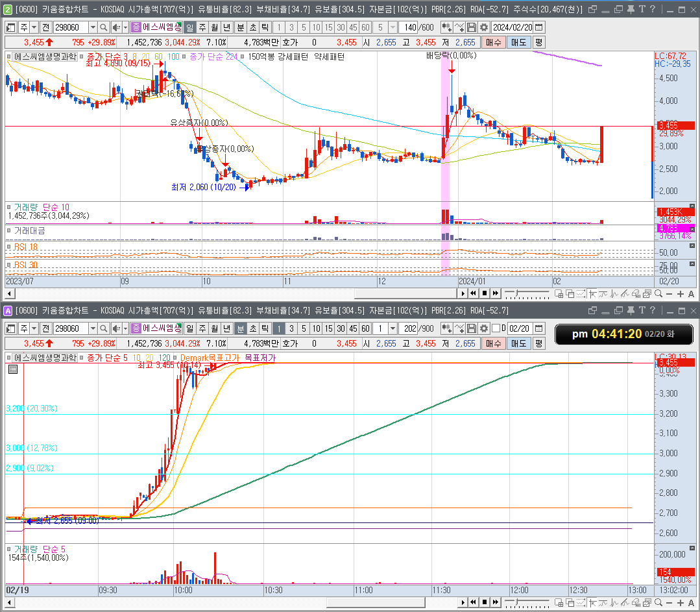Toggle RSI 18 indicator box
Viewport: 700px width, 612px height.
8,247
